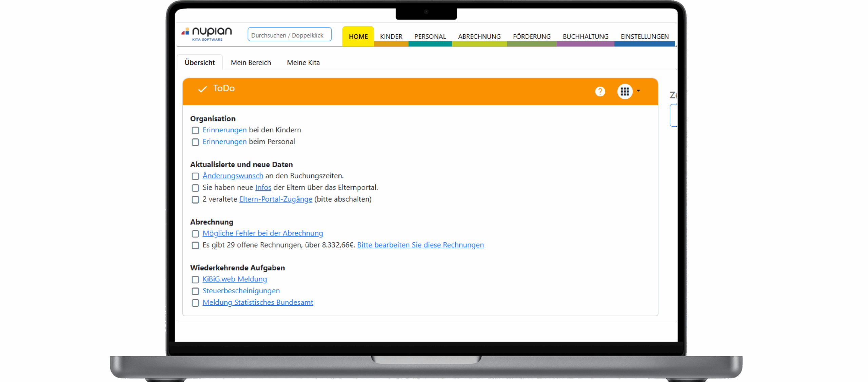Screen dimensions: 868x382
Task: Switch to the Mein Bereich tab
Action: pyautogui.click(x=251, y=63)
